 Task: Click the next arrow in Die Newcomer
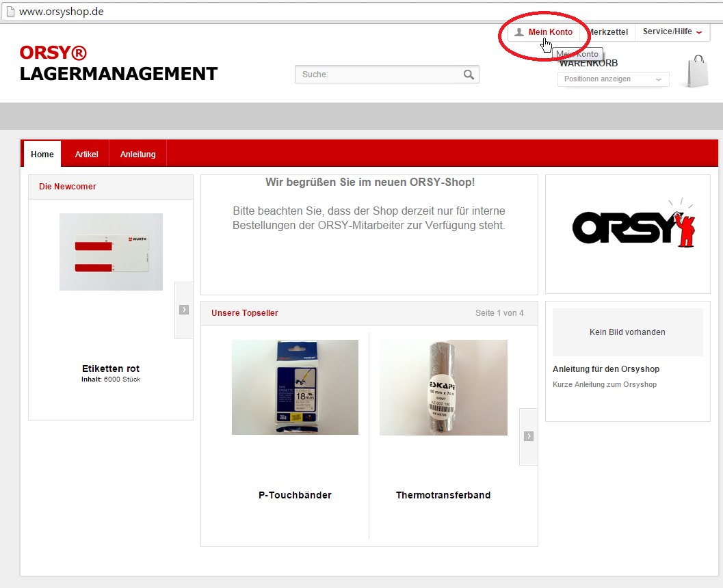pyautogui.click(x=184, y=310)
